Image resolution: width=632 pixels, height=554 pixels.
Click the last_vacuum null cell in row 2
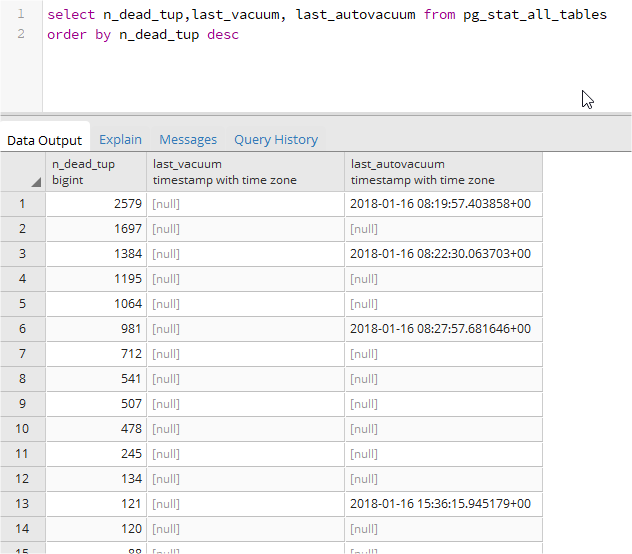245,229
